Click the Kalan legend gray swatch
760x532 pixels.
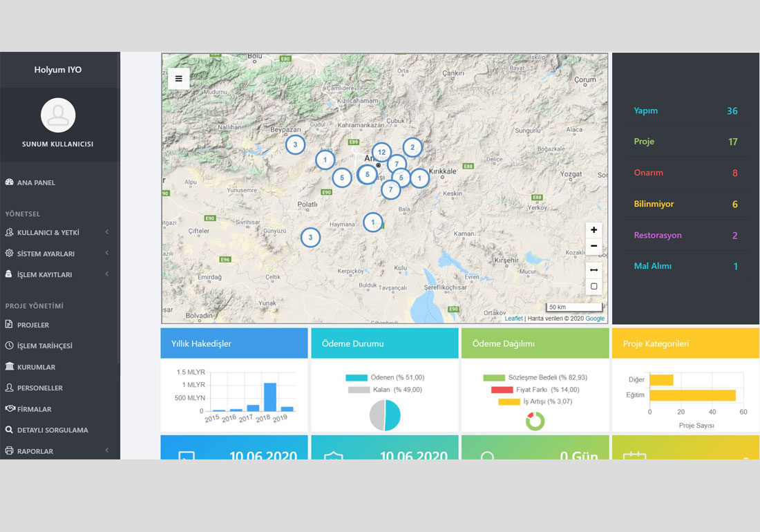[x=359, y=390]
